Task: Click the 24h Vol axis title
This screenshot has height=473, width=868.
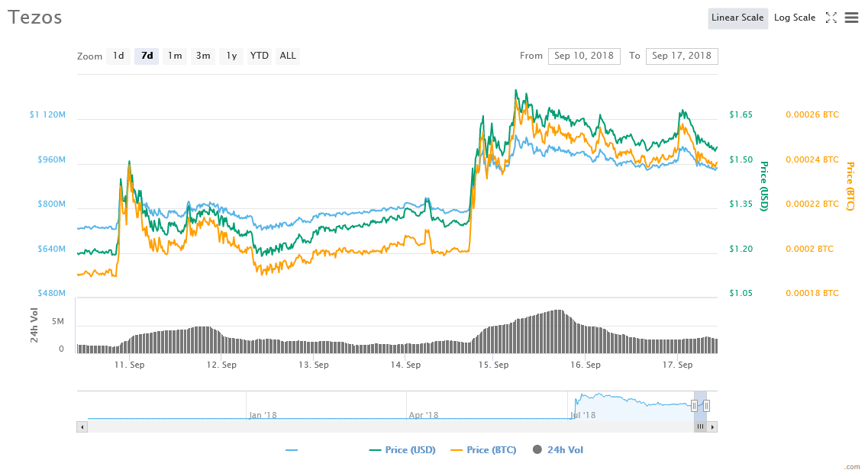Action: 34,325
